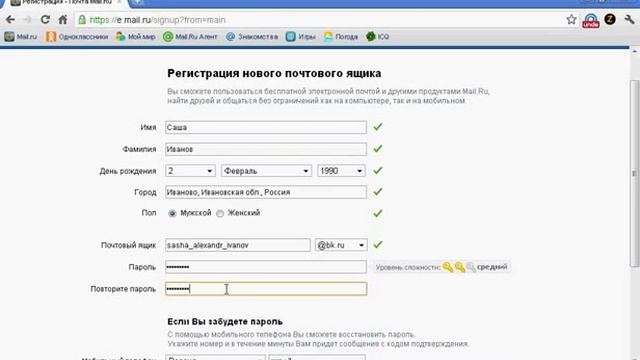Open the Chrome wrench settings menu

tap(629, 19)
